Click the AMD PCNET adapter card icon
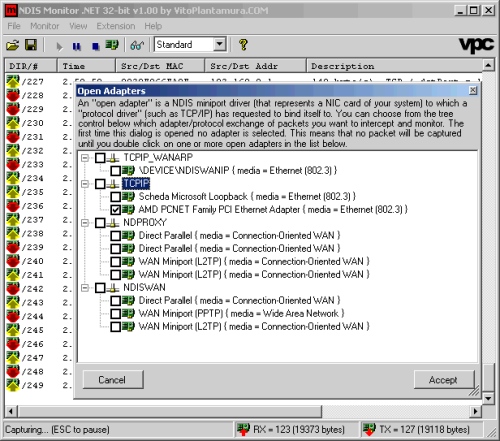This screenshot has height=441, width=500. click(x=128, y=209)
